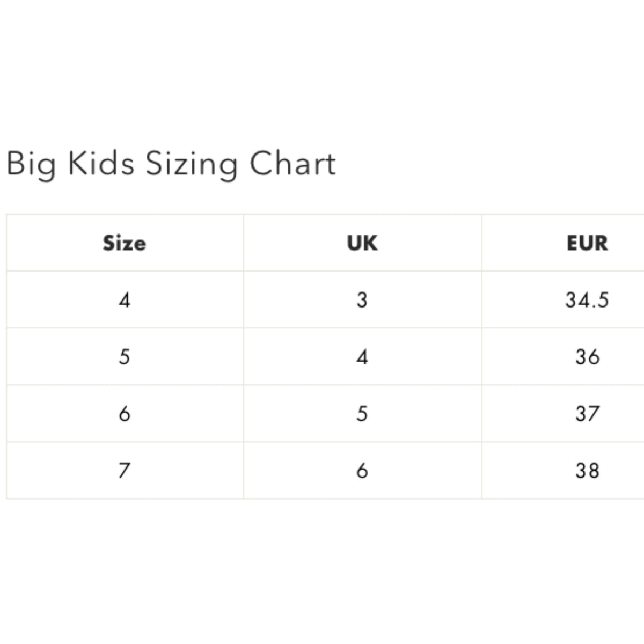Click the word Chart in the title

[x=293, y=163]
